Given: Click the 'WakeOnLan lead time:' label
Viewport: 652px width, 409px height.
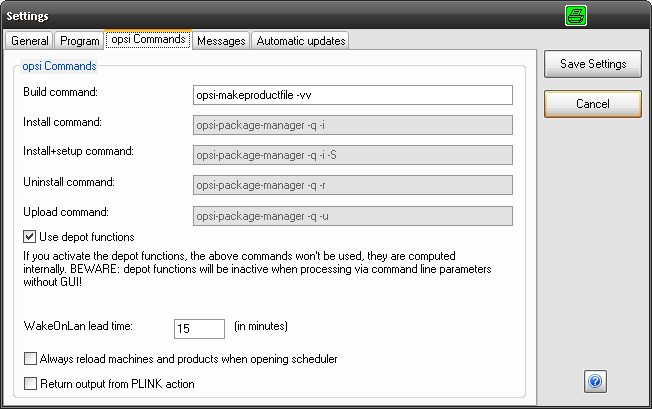Looking at the screenshot, I should tap(78, 326).
